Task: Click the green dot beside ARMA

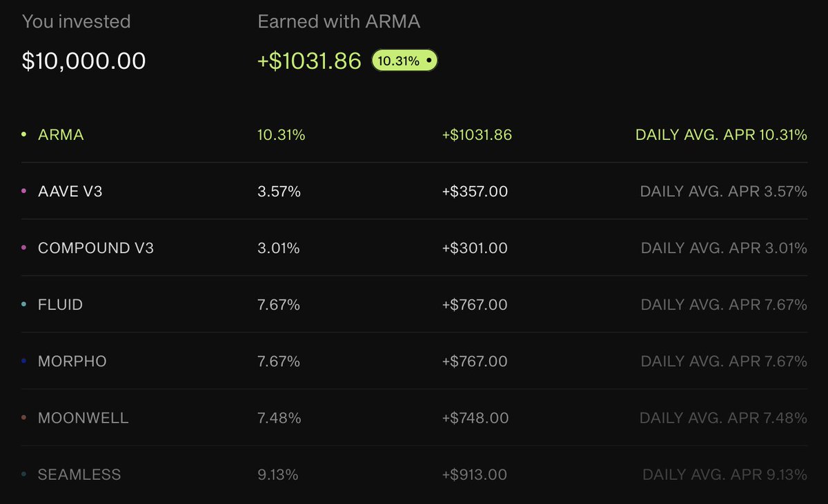Action: (24, 135)
